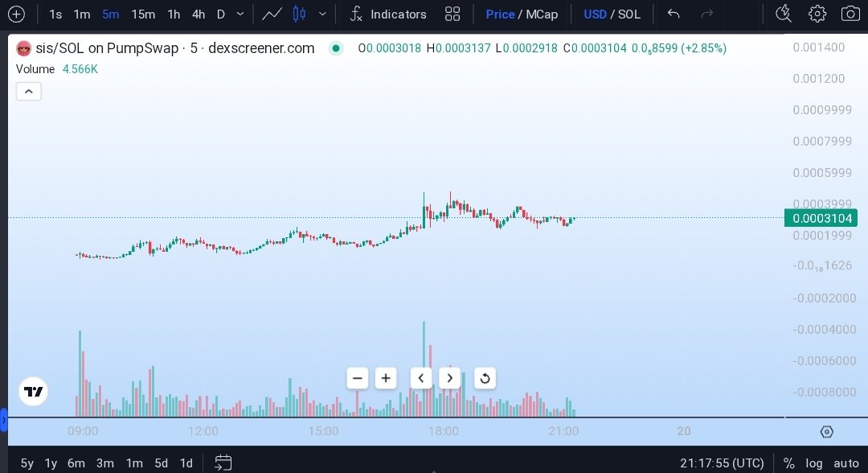Click the blue side panel handle
This screenshot has height=473, width=868.
[3, 421]
